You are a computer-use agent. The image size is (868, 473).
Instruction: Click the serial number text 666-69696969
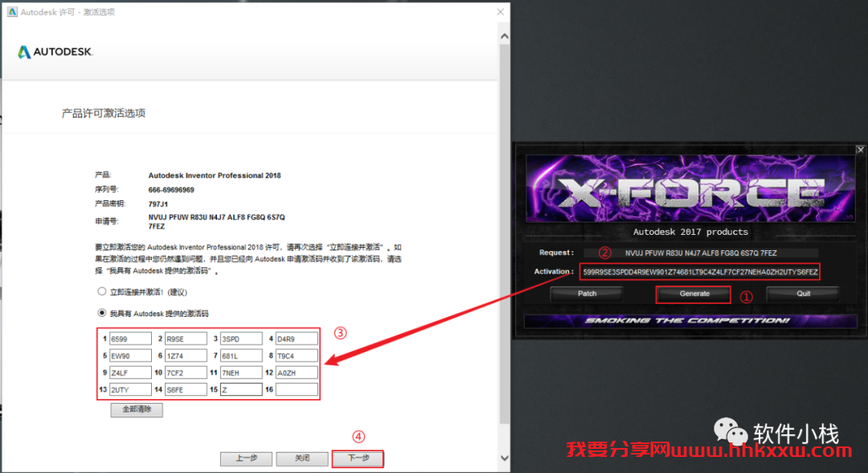point(171,190)
